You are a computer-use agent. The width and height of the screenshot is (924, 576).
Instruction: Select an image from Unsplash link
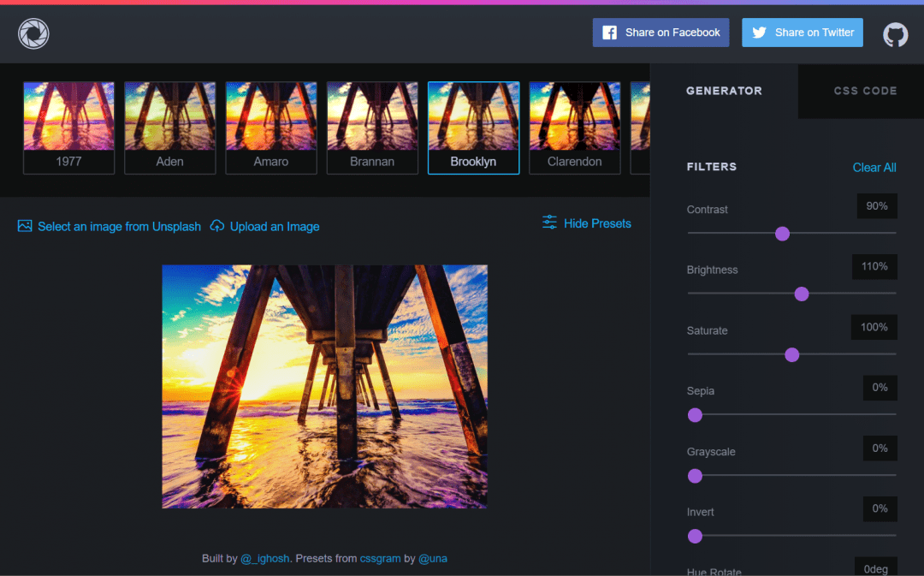[x=119, y=227]
